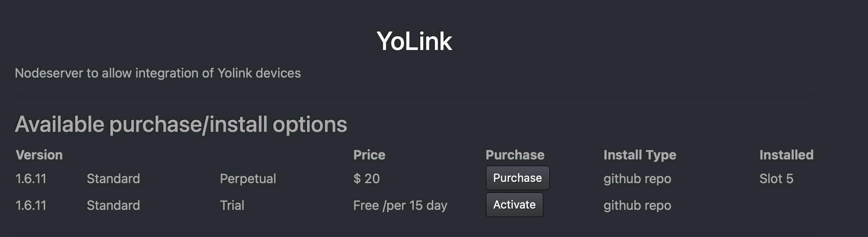868x237 pixels.
Task: Click github repo in the Perpetual row
Action: 637,179
